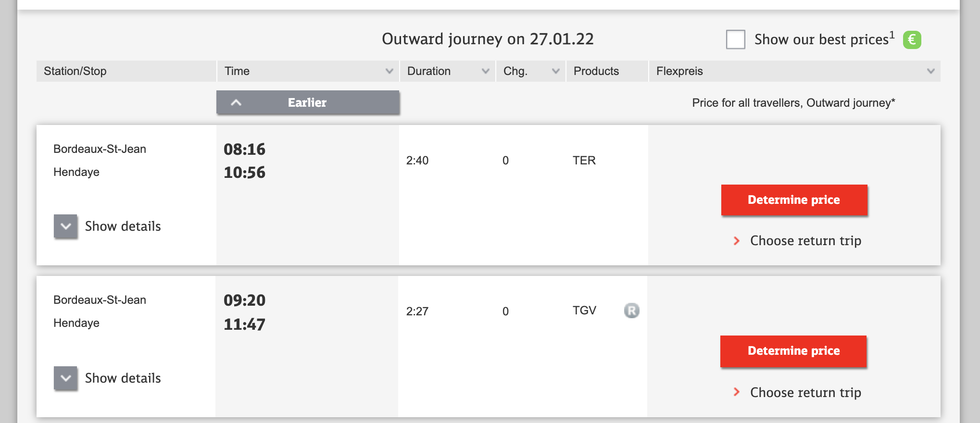Open the Time column sort dropdown

(389, 71)
